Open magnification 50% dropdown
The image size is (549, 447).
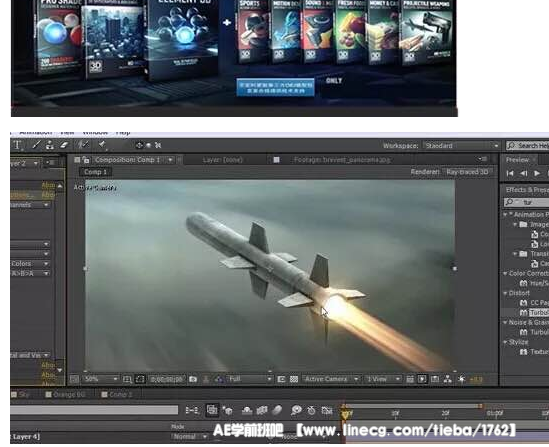(x=101, y=379)
